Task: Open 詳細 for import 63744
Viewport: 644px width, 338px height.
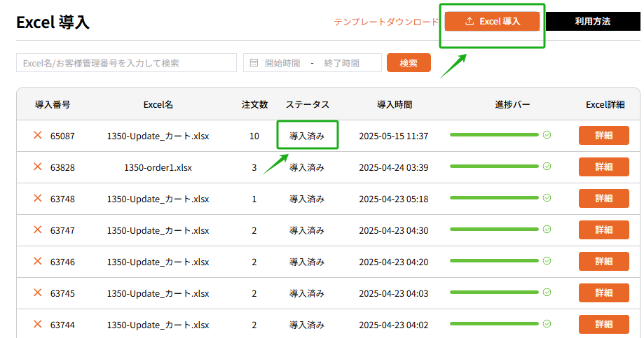Action: (x=604, y=325)
